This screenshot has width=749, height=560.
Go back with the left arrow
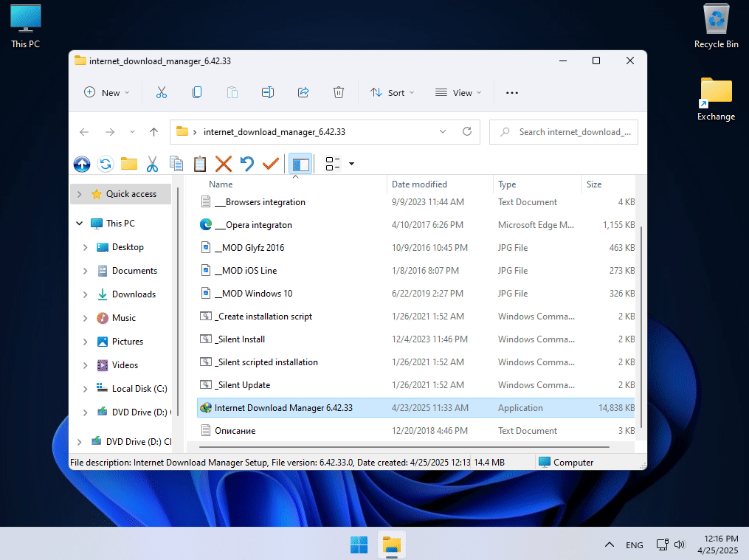tap(84, 132)
